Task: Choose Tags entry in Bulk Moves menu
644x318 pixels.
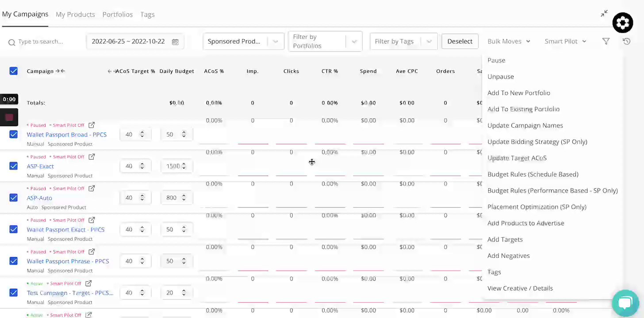Action: coord(494,272)
